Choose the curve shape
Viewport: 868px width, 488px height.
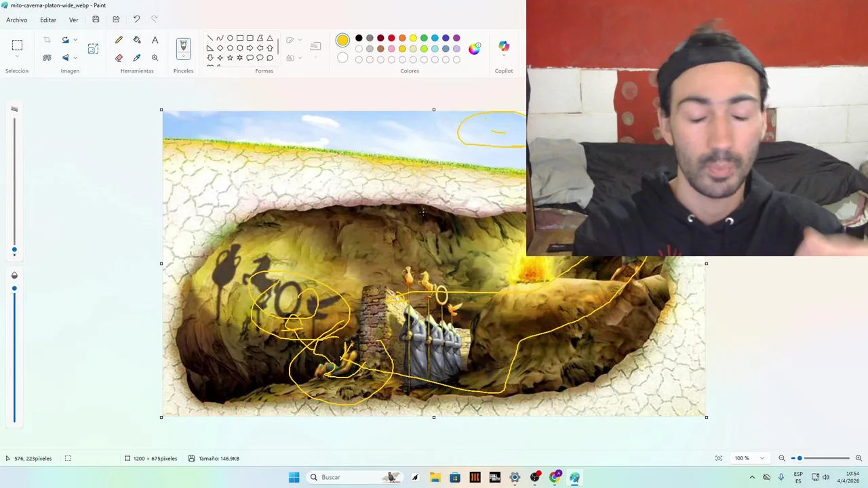click(x=220, y=38)
